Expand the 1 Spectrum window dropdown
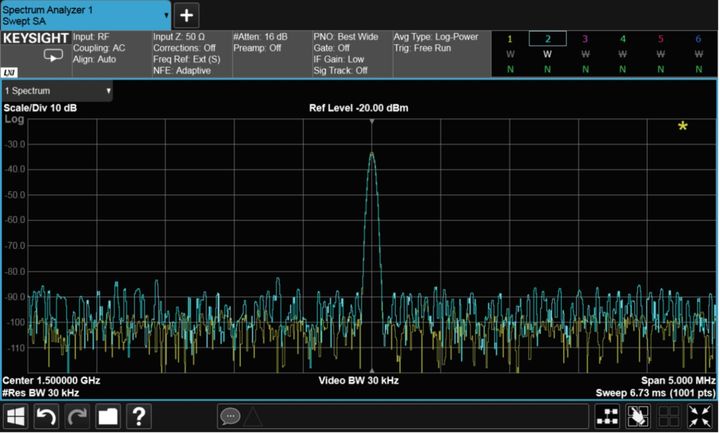 [57, 91]
